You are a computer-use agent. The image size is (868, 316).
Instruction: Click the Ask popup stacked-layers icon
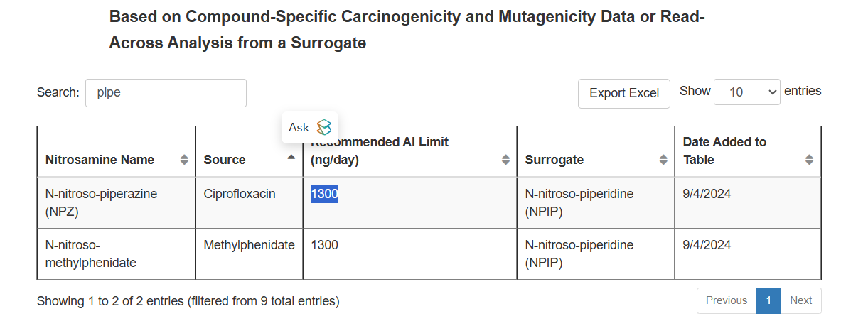click(324, 127)
